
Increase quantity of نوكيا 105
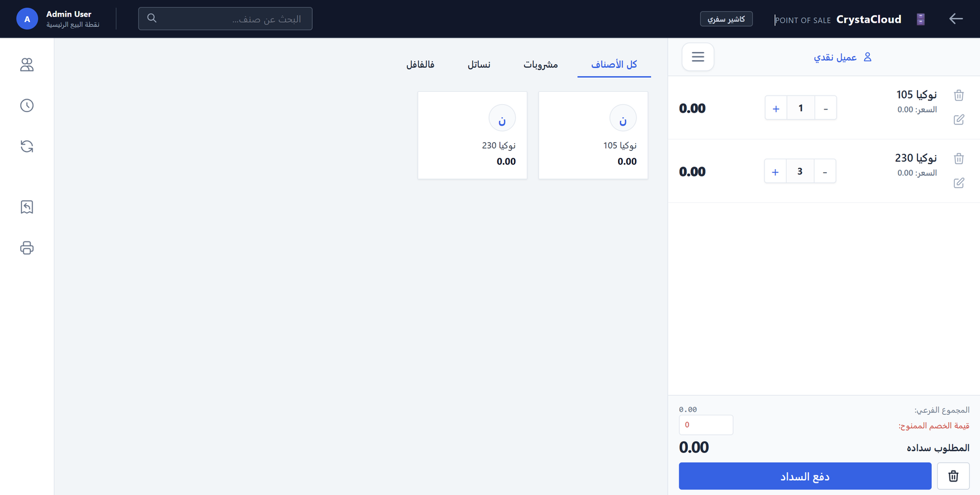point(776,108)
